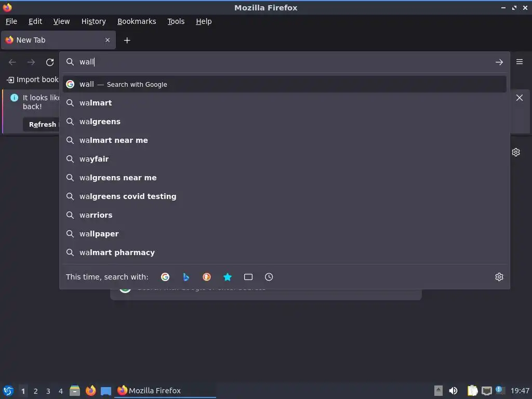Select the 'walmart pharmacy' suggestion

point(284,252)
